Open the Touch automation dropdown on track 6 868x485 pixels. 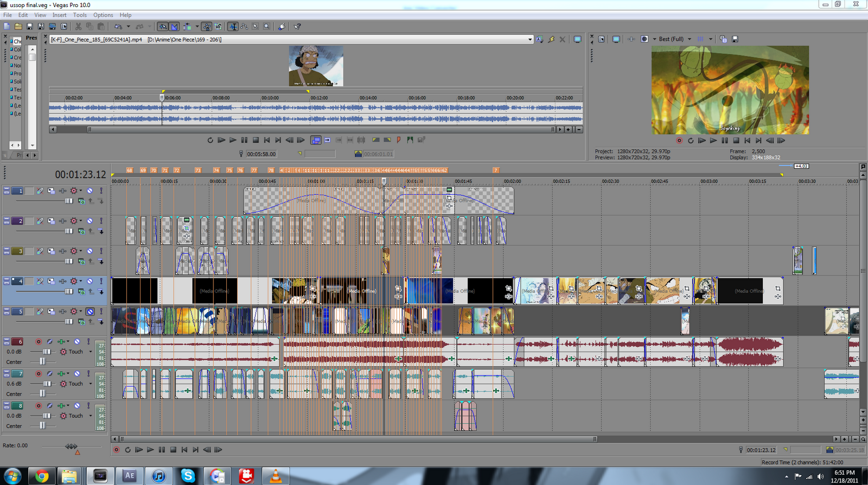coord(91,352)
